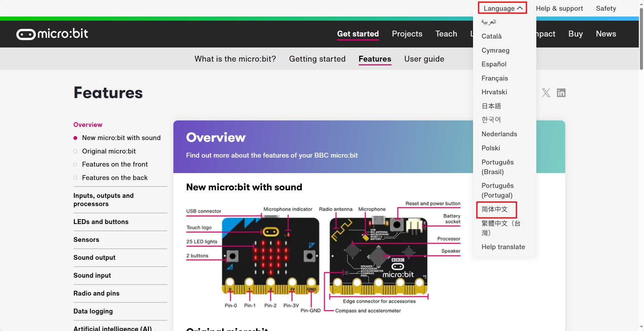Viewport: 644px width, 331px height.
Task: Expand the Data logging section
Action: click(93, 311)
